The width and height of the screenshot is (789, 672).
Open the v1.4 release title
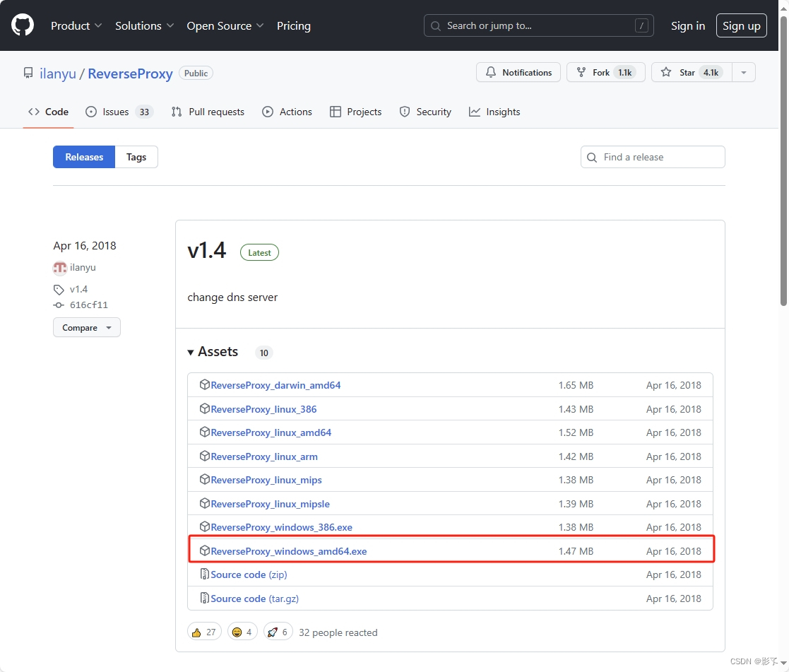point(207,250)
